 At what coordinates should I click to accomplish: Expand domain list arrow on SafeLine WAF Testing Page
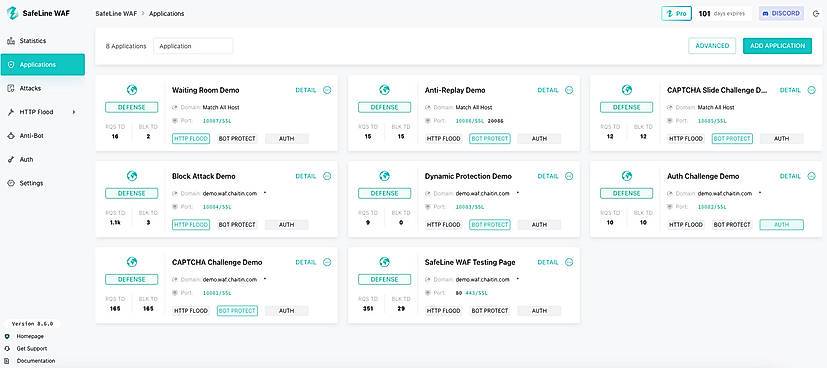click(x=517, y=279)
